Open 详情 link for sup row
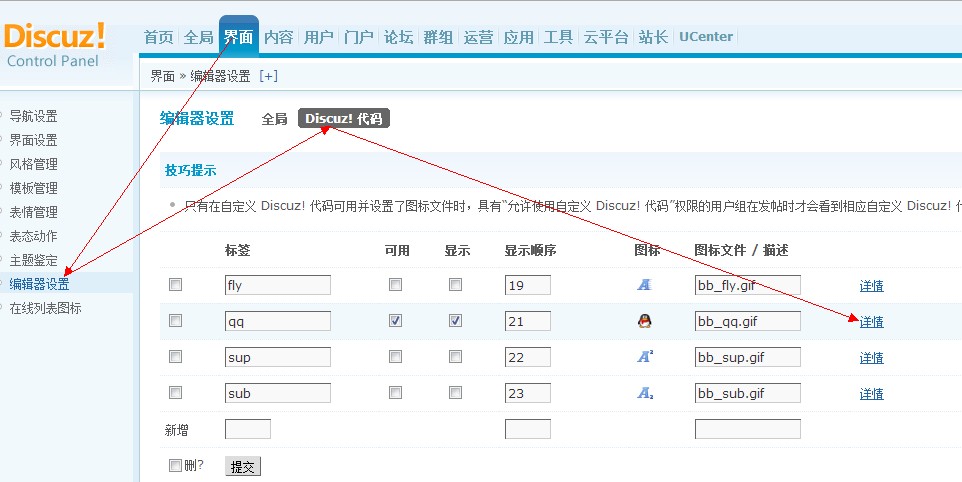This screenshot has height=482, width=962. 871,358
